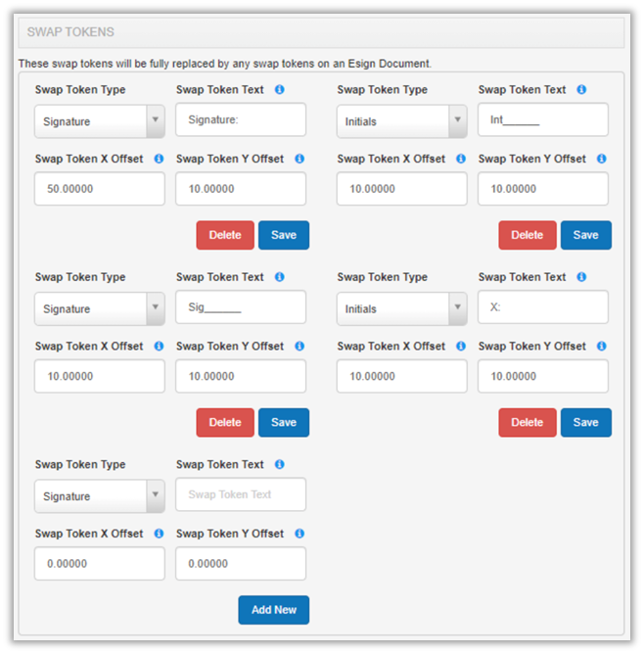The height and width of the screenshot is (654, 644).
Task: Click info icon beside first Swap Token Text
Action: coord(280,90)
